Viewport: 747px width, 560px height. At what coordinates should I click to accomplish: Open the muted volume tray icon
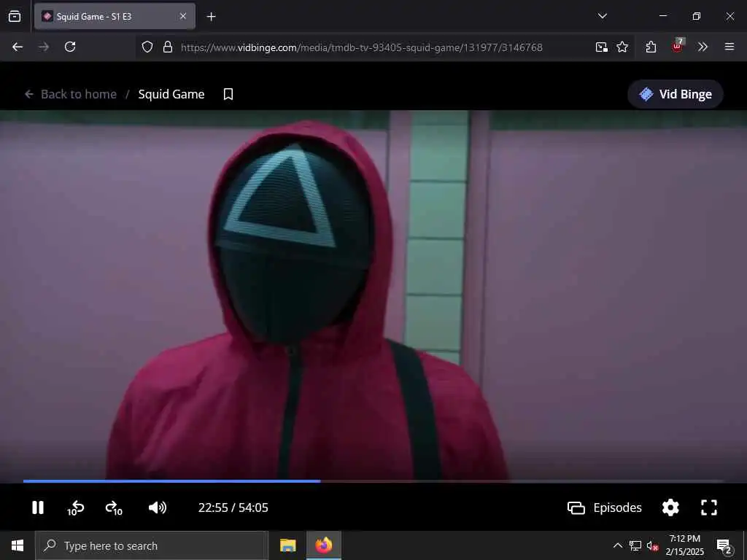tap(653, 545)
